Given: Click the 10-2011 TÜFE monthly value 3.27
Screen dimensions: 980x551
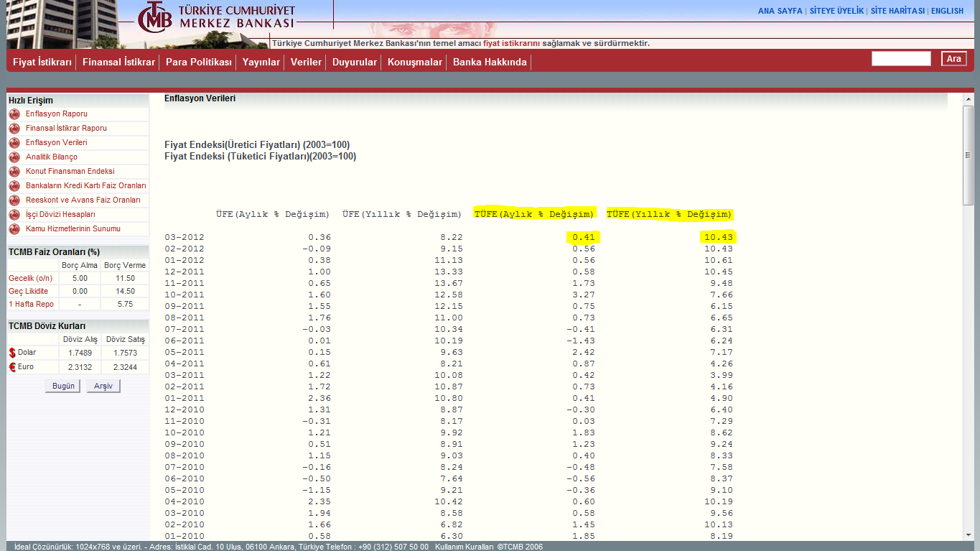Looking at the screenshot, I should 584,295.
